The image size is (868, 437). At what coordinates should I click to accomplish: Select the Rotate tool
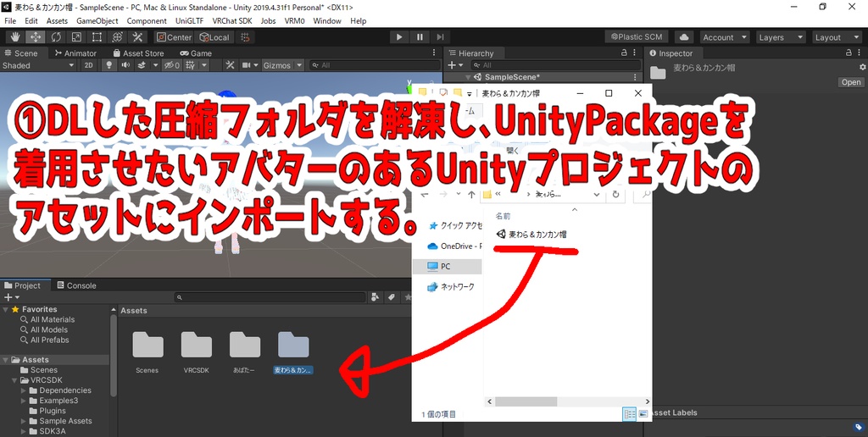pyautogui.click(x=56, y=37)
